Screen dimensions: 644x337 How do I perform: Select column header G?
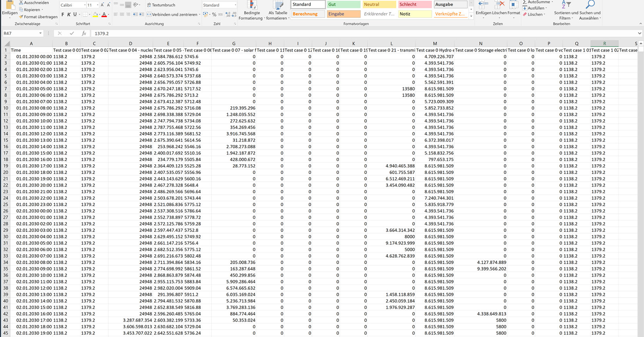click(x=234, y=43)
